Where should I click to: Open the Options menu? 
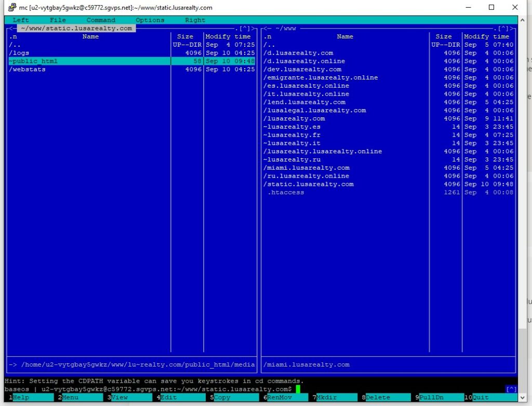click(150, 20)
